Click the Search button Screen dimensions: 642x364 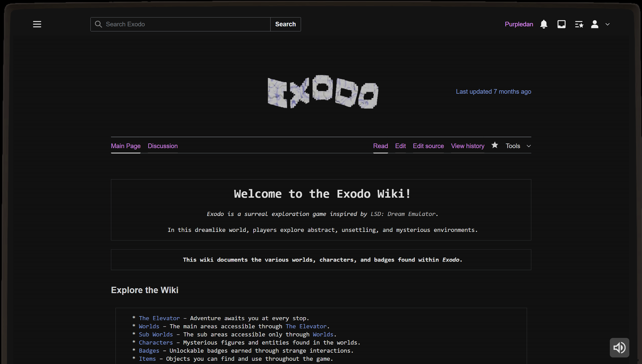pyautogui.click(x=286, y=24)
